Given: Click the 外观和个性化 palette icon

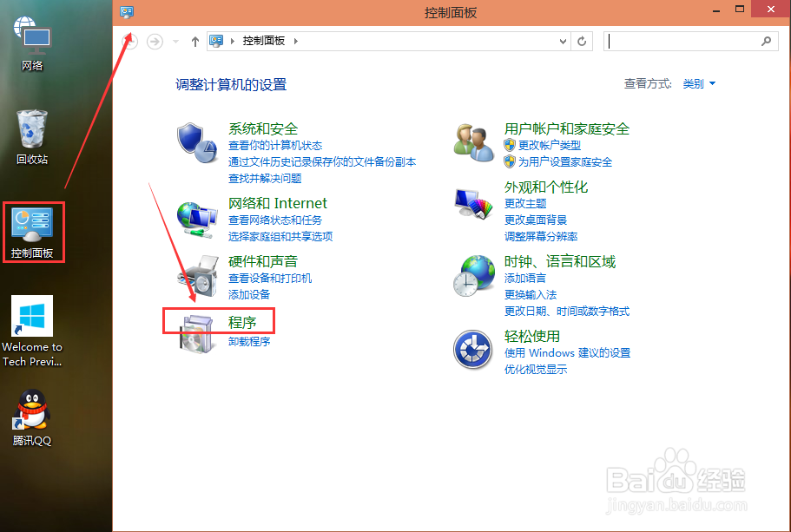Looking at the screenshot, I should pyautogui.click(x=473, y=201).
